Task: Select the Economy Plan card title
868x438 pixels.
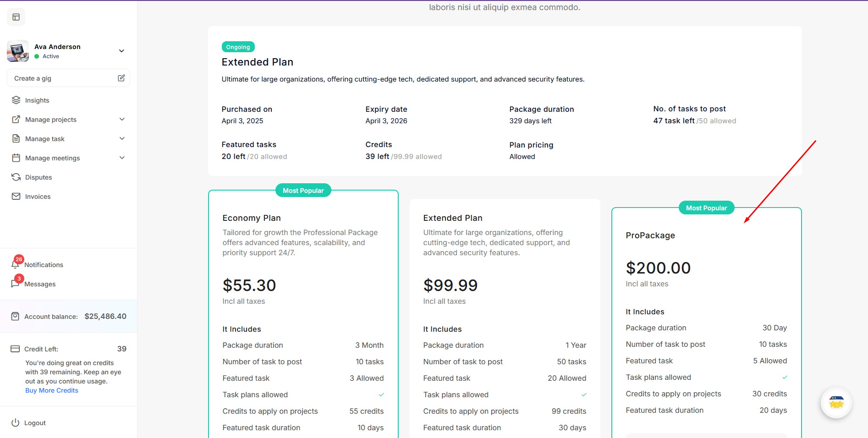Action: pos(252,218)
